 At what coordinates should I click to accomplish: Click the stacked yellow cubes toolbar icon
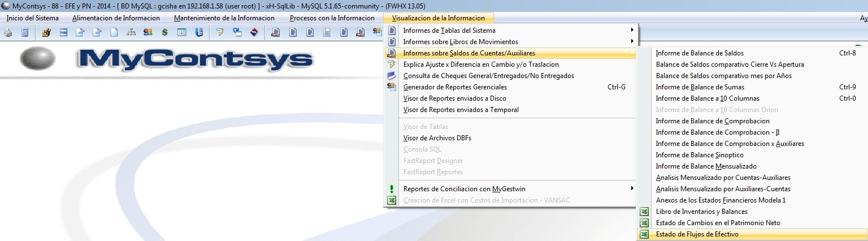46,32
